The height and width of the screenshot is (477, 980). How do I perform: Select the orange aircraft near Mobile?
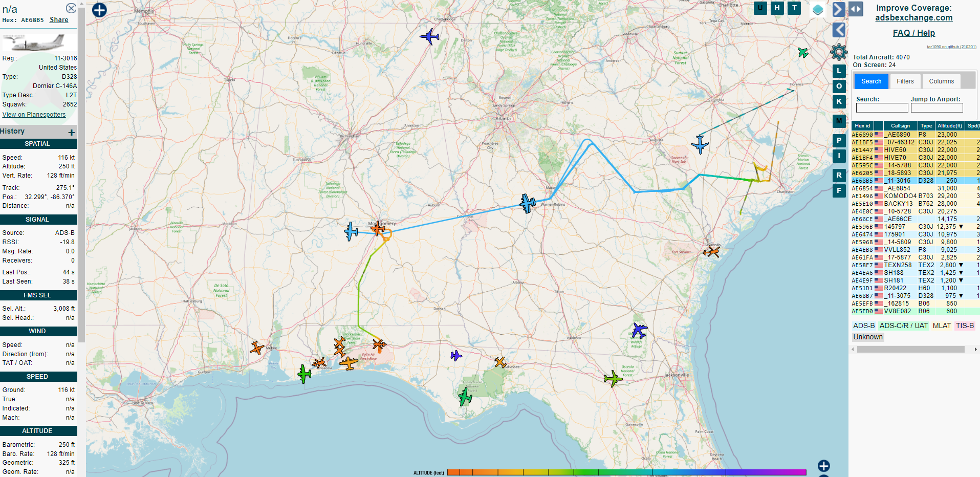(257, 348)
